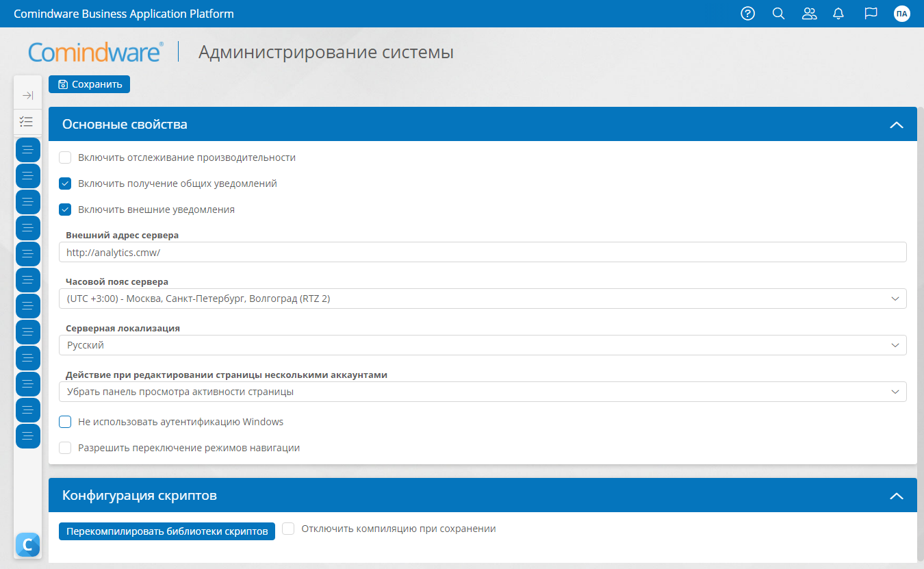Uncheck Включить получение общих уведомлений
This screenshot has width=924, height=569.
[65, 184]
